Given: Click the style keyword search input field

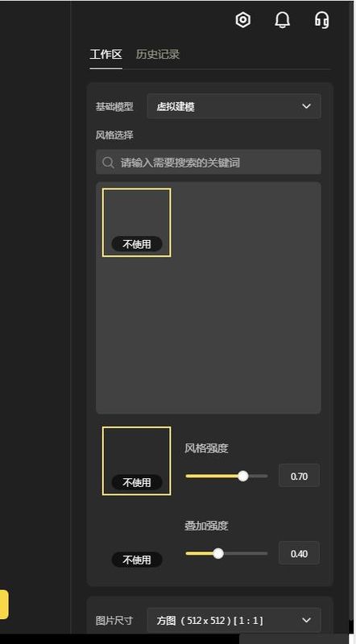Looking at the screenshot, I should (209, 162).
